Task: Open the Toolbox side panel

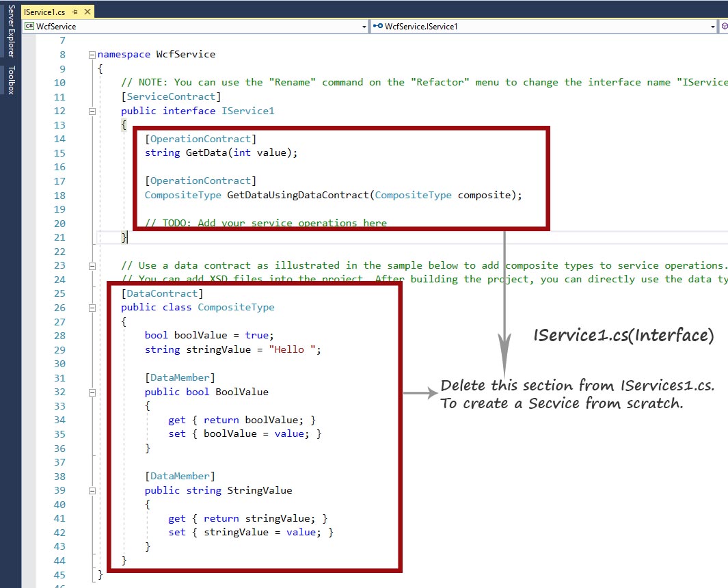Action: pos(11,80)
